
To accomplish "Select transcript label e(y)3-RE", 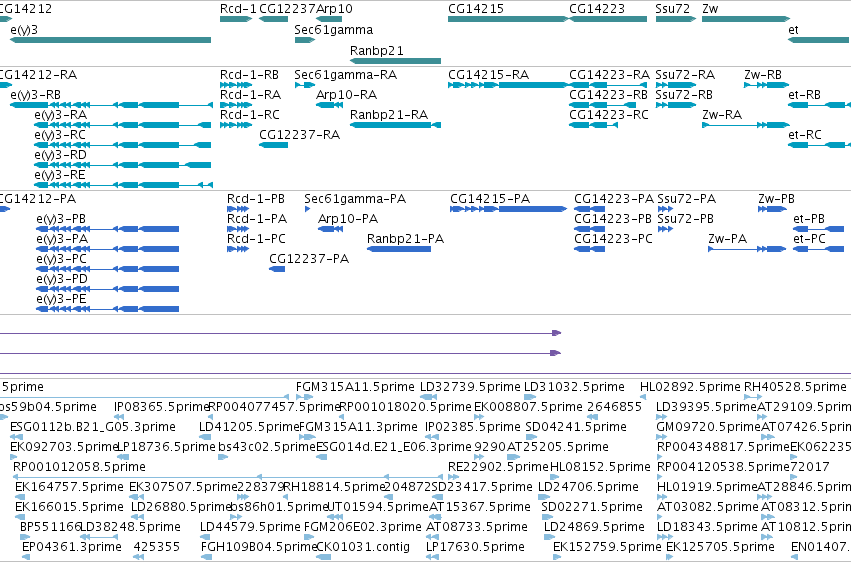I will 60,175.
